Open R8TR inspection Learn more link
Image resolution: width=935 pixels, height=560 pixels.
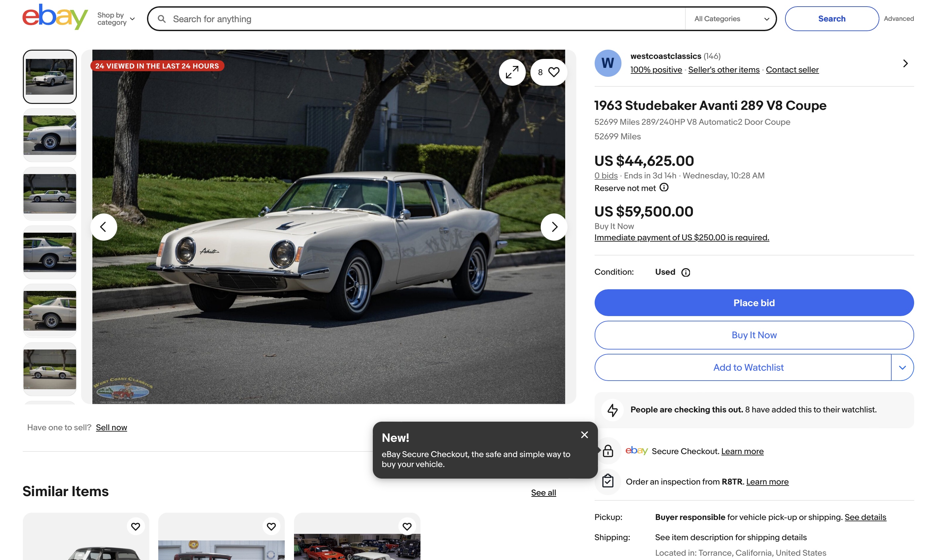point(767,482)
